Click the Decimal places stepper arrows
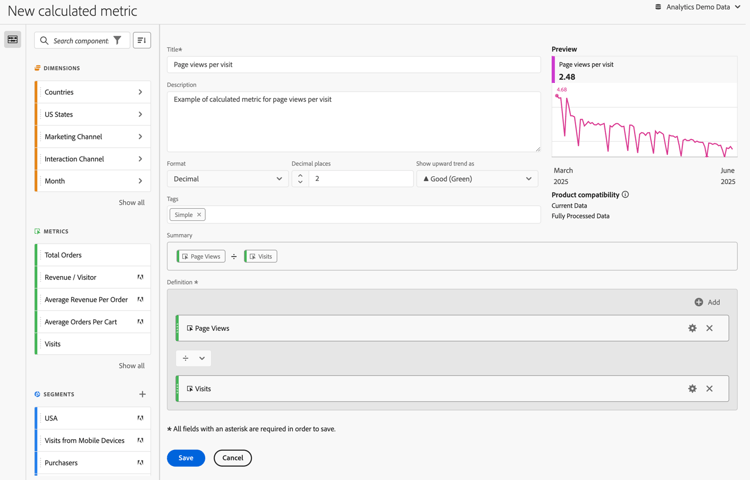The width and height of the screenshot is (750, 480). (300, 179)
